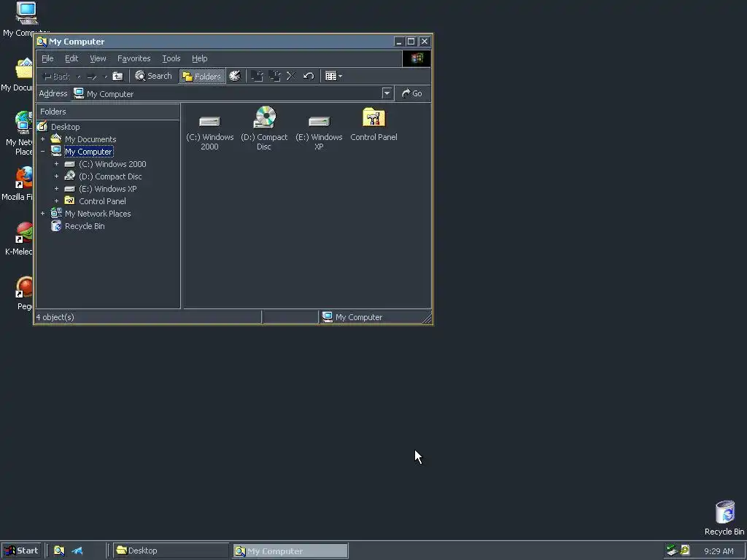Screen dimensions: 747x560
Task: Select K-Meleon desktop shortcut
Action: 24,233
